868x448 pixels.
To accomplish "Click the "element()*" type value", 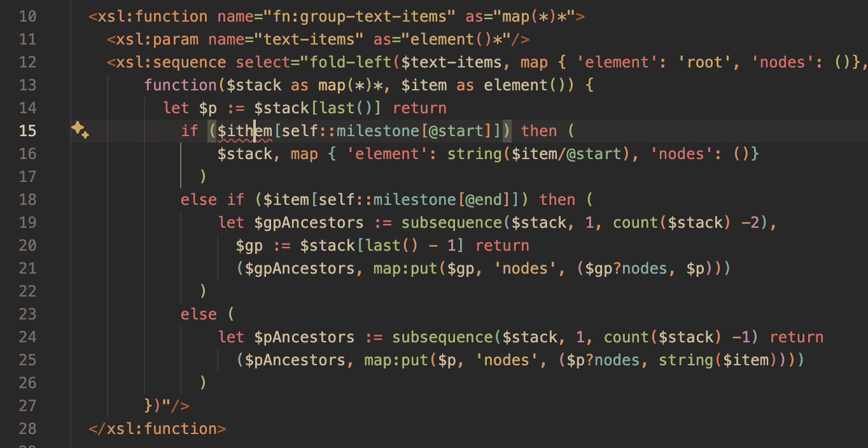I will [x=457, y=39].
